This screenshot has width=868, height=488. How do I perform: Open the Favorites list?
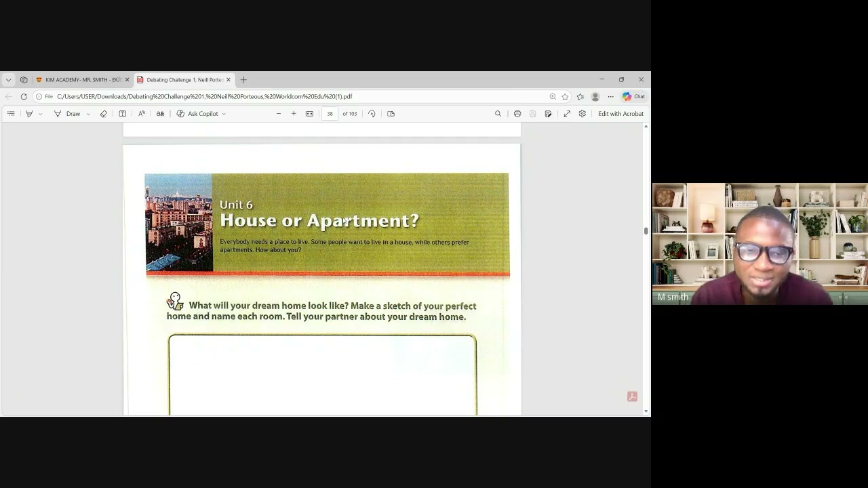tap(580, 97)
